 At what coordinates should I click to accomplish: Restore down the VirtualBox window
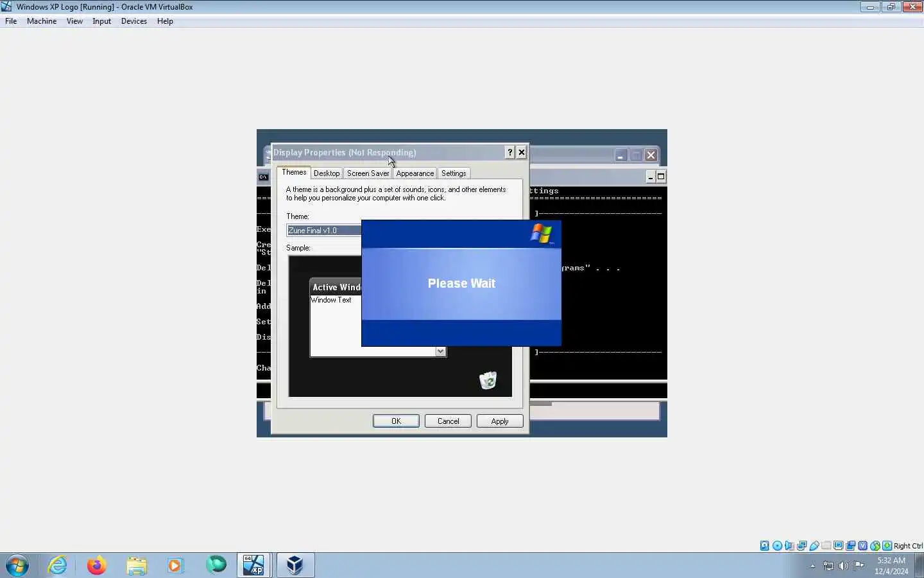tap(891, 7)
